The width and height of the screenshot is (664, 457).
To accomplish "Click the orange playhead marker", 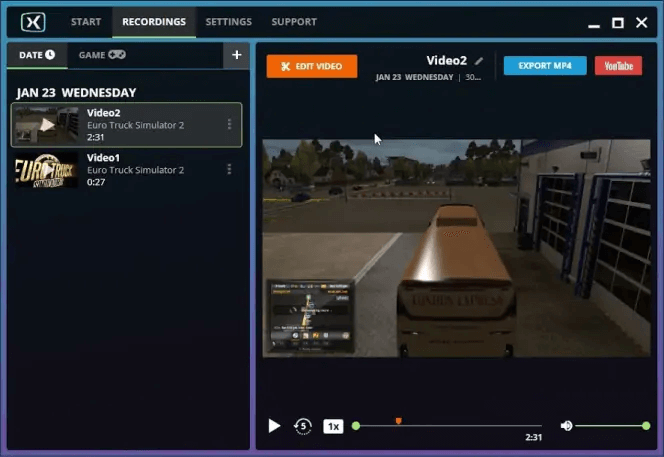I will (x=398, y=421).
